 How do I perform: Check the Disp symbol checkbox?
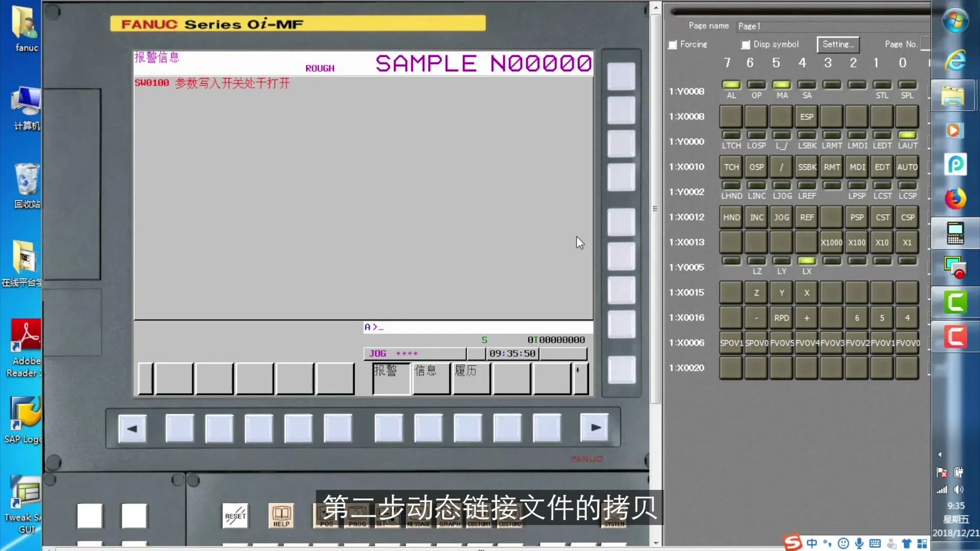(x=746, y=45)
